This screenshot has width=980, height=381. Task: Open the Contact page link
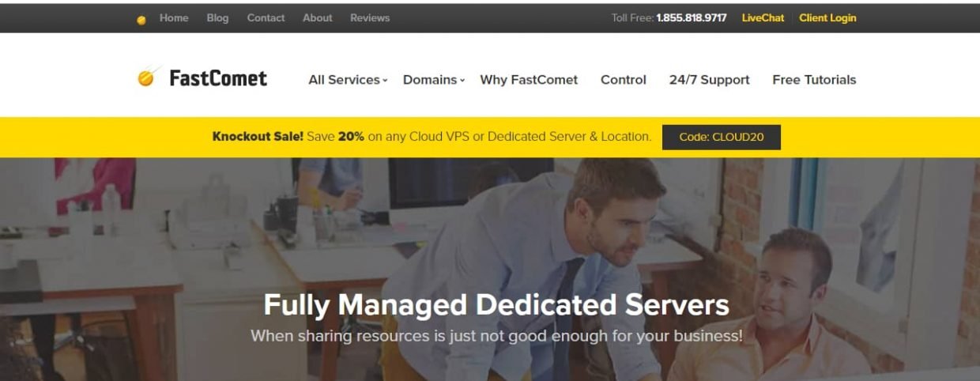(266, 17)
